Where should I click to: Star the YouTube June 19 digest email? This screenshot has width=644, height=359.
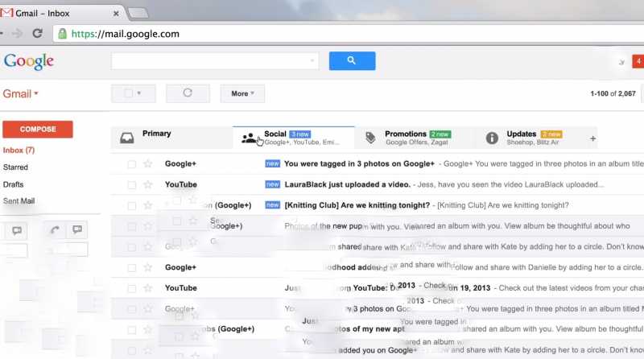pos(148,288)
